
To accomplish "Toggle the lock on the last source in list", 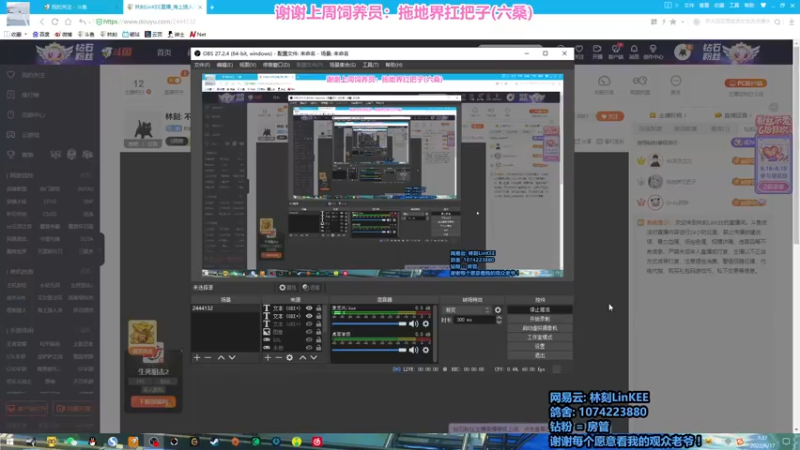I will (x=318, y=347).
